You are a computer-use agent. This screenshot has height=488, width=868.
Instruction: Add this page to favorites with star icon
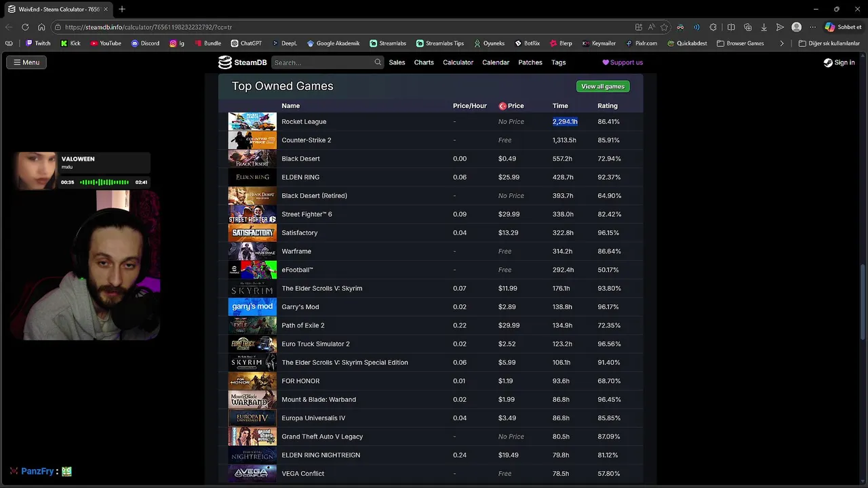point(664,27)
